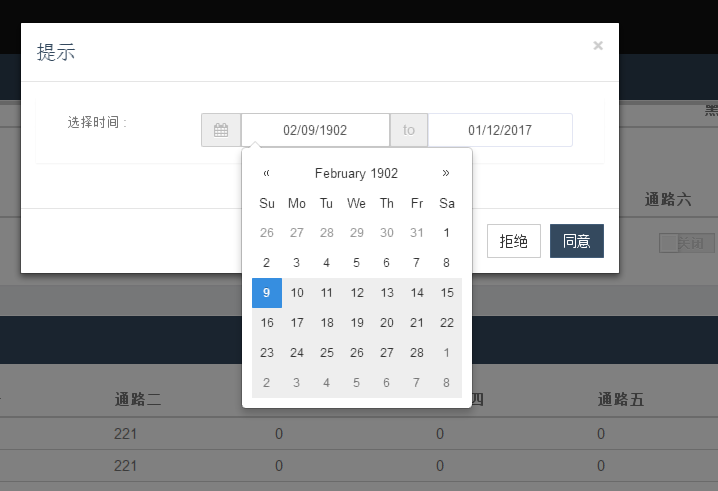Pick day 28 of February
The width and height of the screenshot is (718, 491).
click(417, 353)
